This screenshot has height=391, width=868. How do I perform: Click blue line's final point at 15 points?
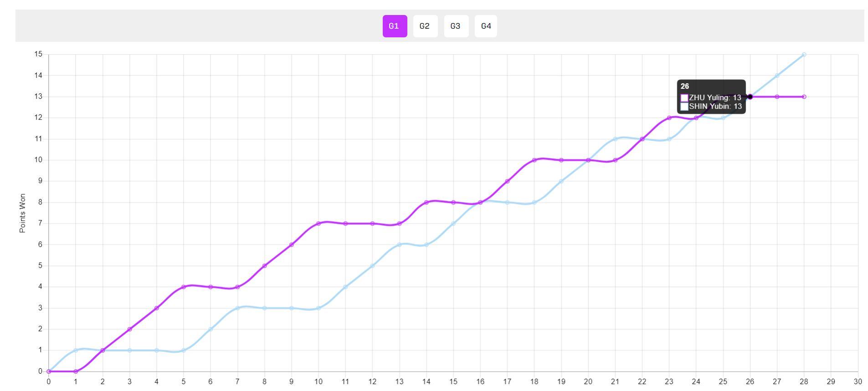(804, 55)
